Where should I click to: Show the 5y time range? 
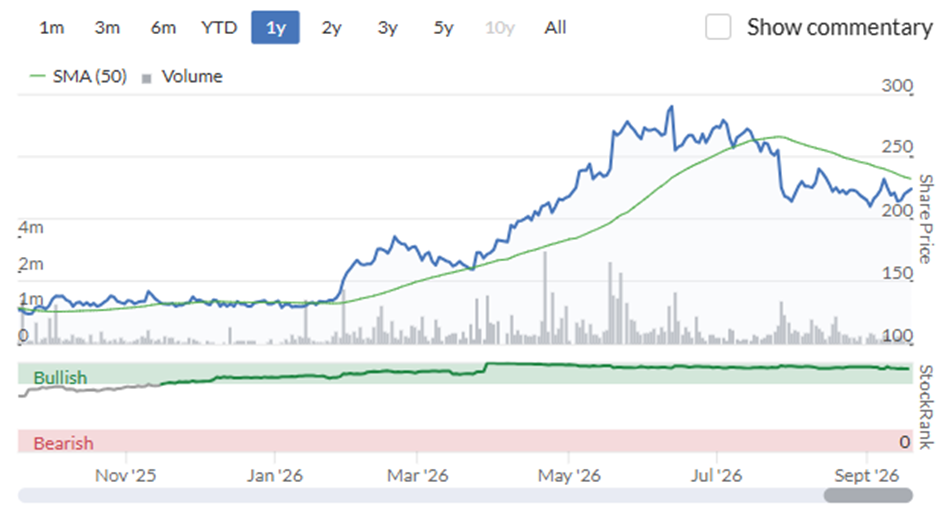[x=444, y=28]
